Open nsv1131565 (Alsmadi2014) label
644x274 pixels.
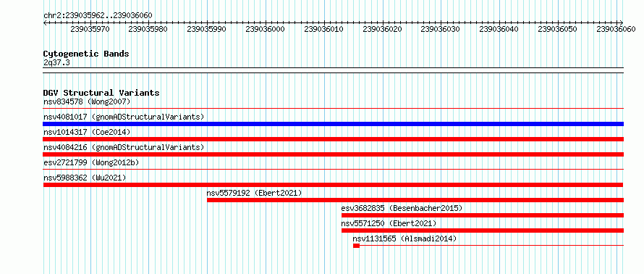[404, 238]
